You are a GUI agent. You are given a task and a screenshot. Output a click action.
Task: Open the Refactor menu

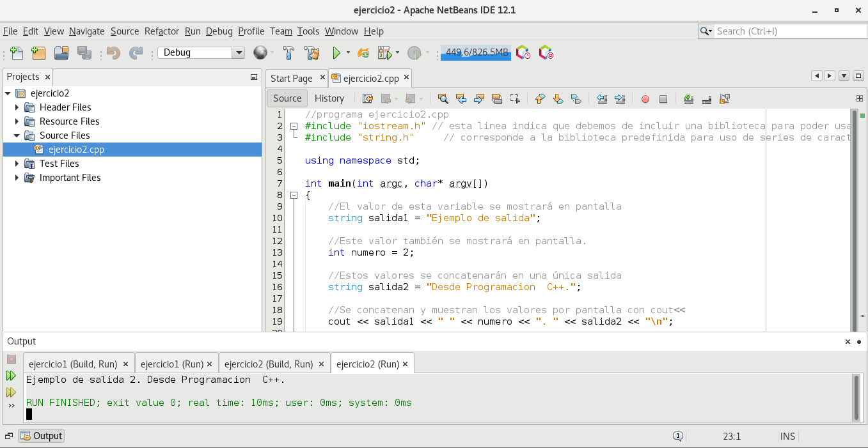pos(162,31)
